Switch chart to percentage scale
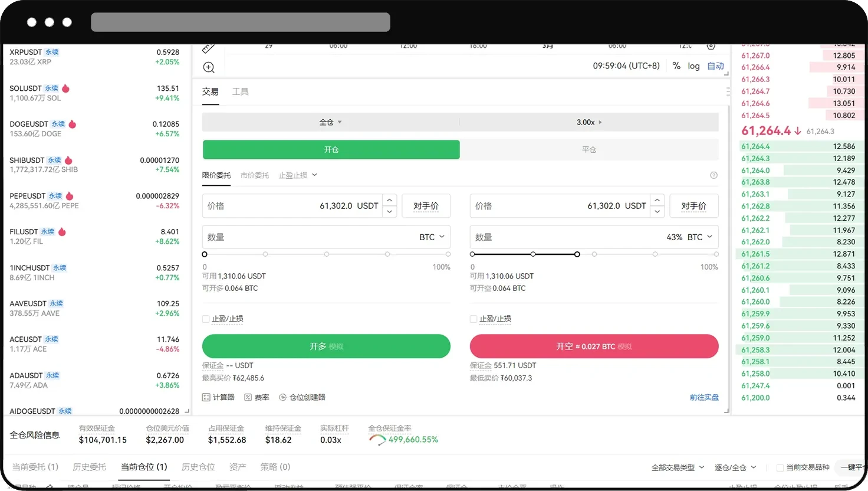Viewport: 868px width, 491px height. (x=676, y=66)
